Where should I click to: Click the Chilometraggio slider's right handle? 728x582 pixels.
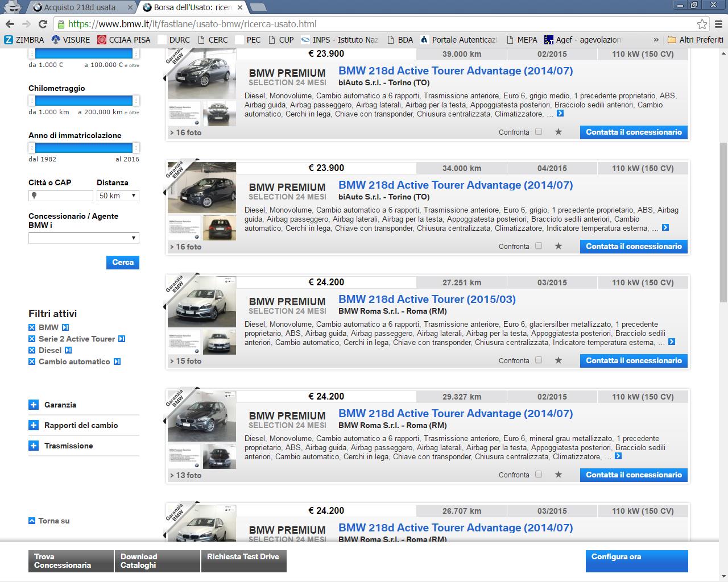pos(135,101)
